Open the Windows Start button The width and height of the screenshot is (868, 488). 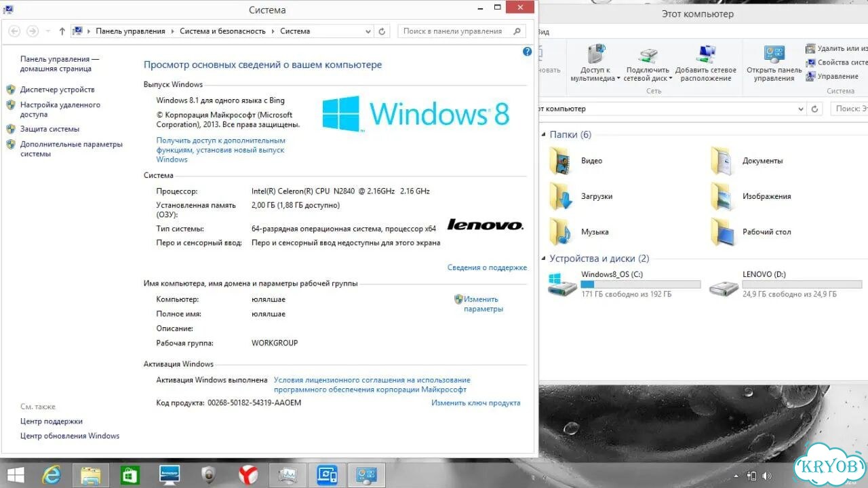[x=15, y=474]
